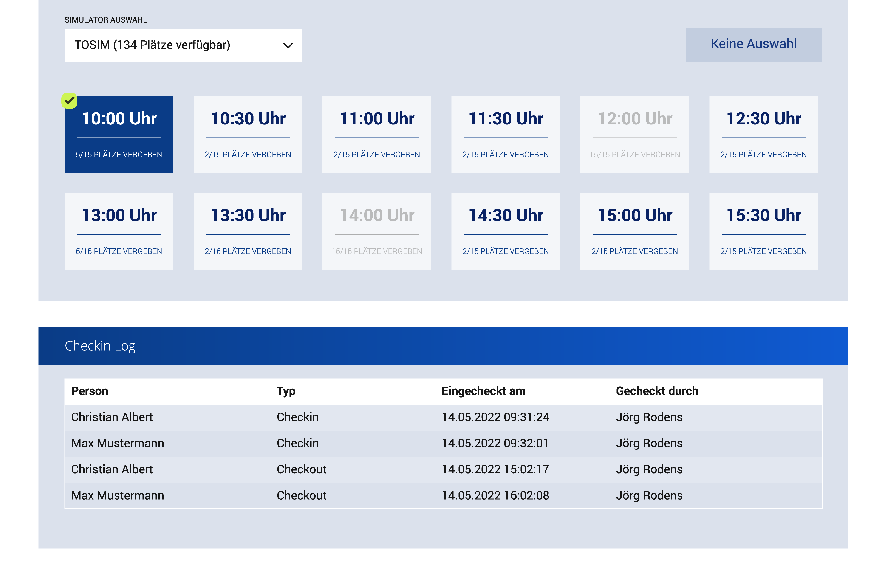
Task: Select Max Mustermann in the Checkout row
Action: click(x=117, y=496)
